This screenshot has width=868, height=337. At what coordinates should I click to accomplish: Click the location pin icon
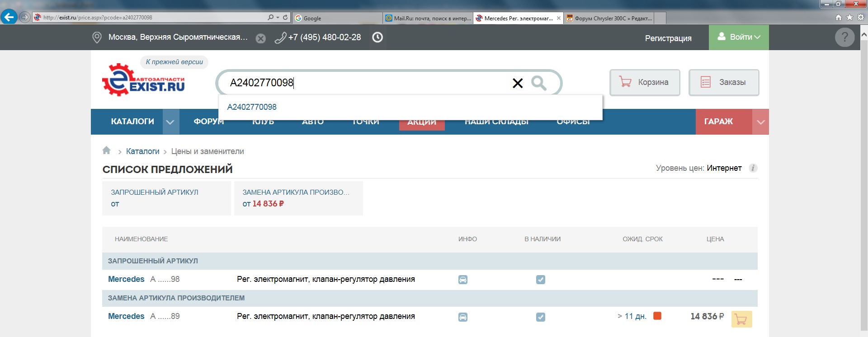97,37
